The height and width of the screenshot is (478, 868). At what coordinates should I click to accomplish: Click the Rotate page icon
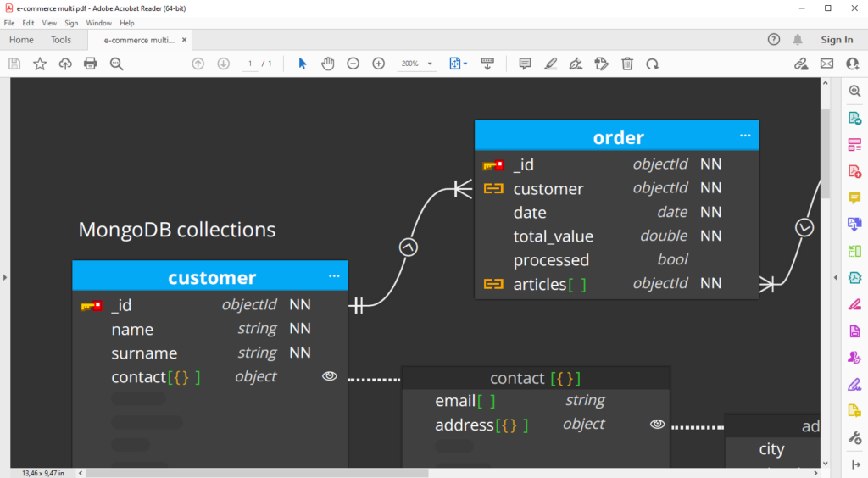coord(653,64)
